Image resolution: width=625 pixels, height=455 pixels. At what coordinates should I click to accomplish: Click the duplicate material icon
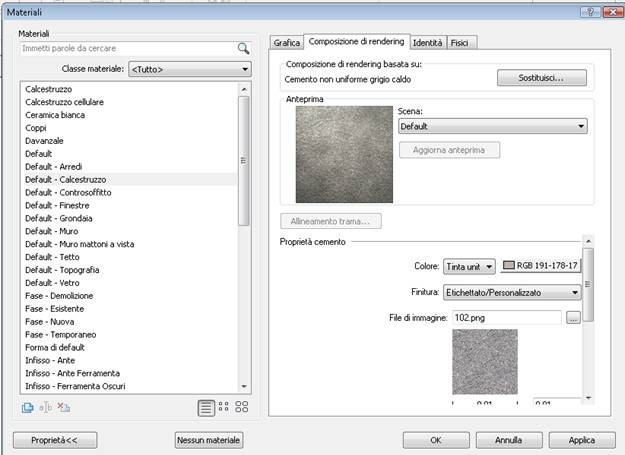coord(27,407)
